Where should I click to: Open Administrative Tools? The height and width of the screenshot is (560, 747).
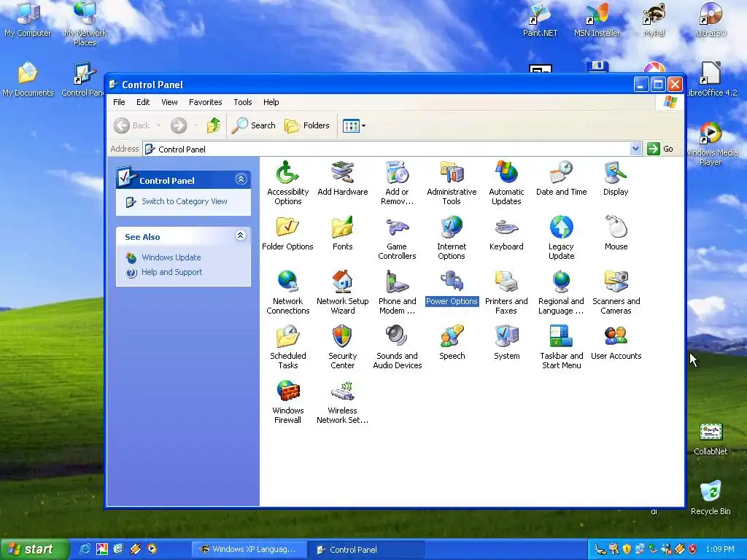point(452,183)
